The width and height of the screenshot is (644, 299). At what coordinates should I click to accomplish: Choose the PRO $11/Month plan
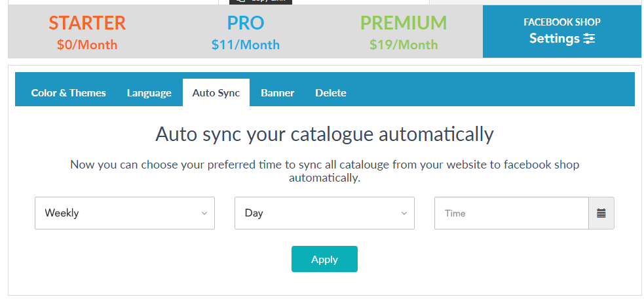(246, 33)
